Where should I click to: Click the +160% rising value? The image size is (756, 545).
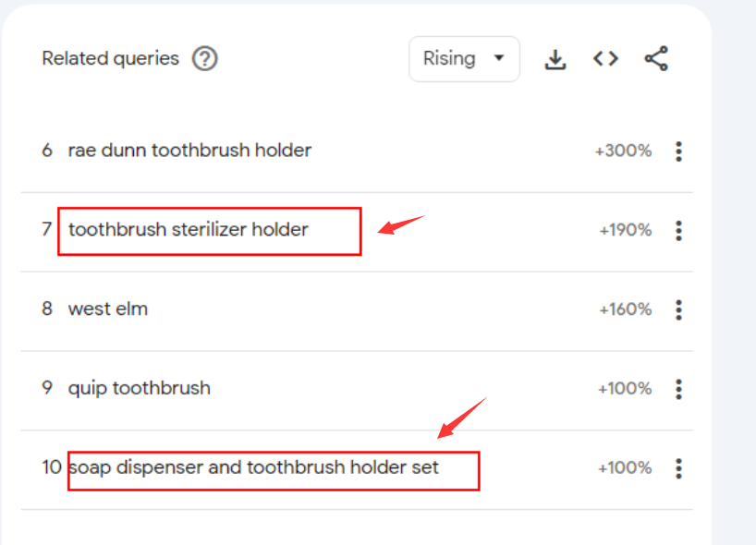coord(626,309)
